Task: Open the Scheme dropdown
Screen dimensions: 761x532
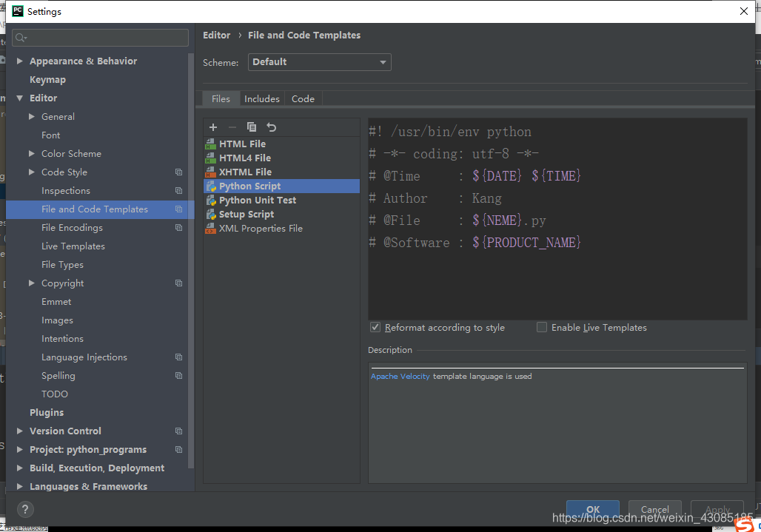Action: [x=319, y=62]
